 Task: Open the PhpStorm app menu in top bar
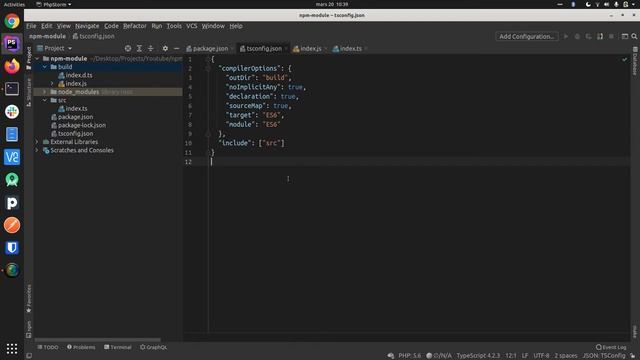point(53,4)
